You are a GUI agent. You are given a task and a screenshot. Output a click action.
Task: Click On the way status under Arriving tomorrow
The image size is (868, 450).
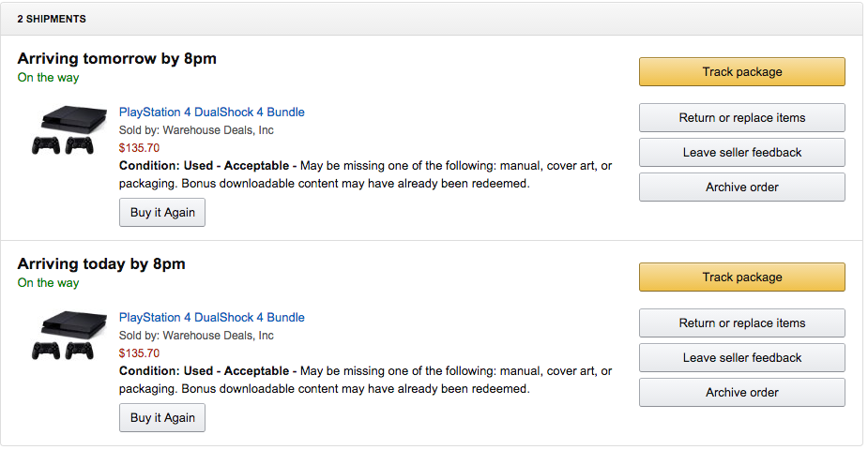(x=48, y=78)
